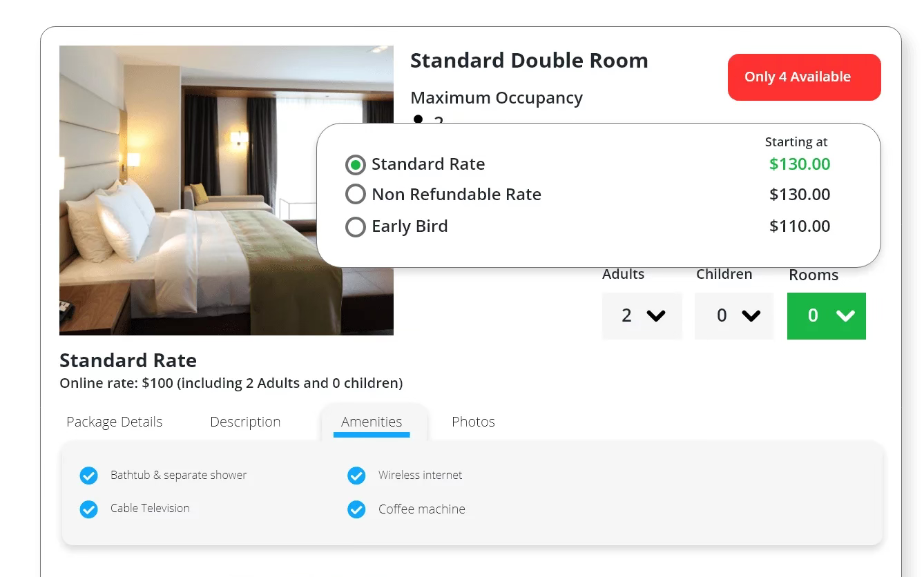The image size is (924, 577).
Task: Click the Bathtub & separate shower checkmark icon
Action: (88, 476)
